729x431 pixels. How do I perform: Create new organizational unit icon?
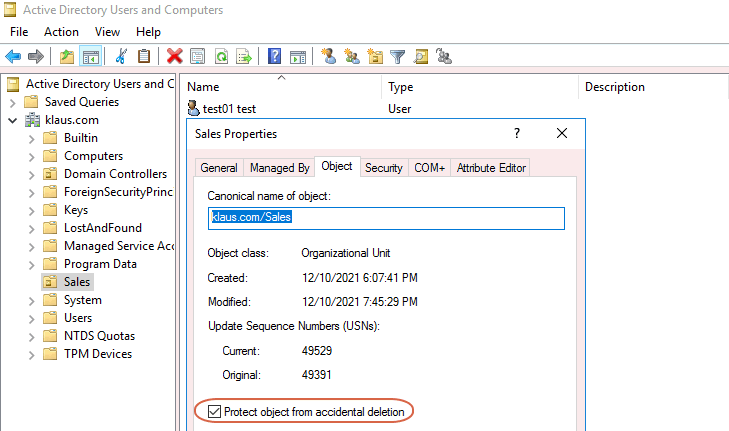[375, 57]
